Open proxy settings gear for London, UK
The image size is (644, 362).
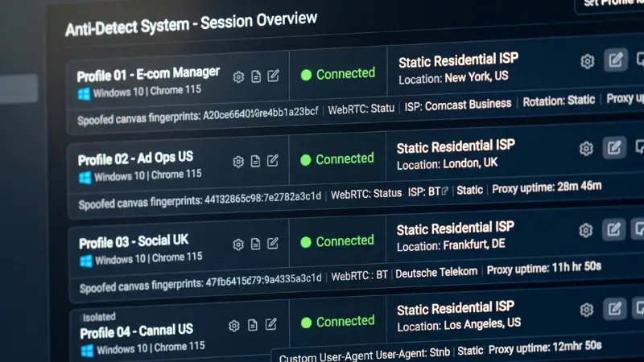(586, 149)
